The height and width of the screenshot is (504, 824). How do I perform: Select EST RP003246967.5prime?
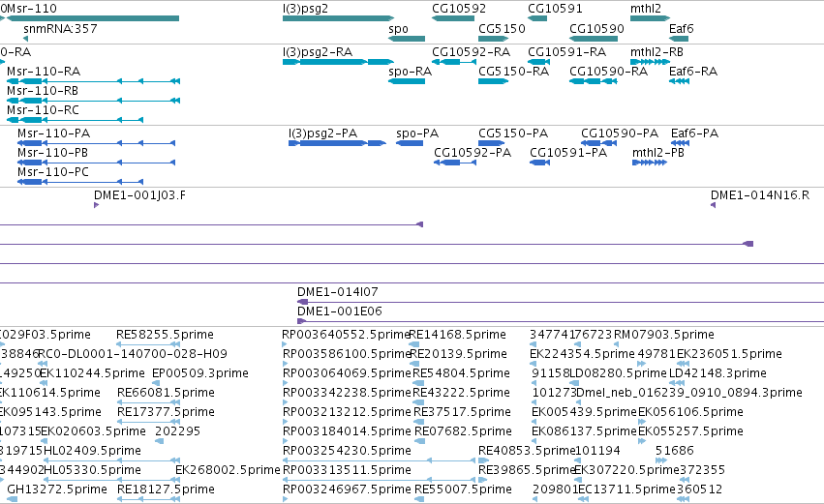[285, 499]
